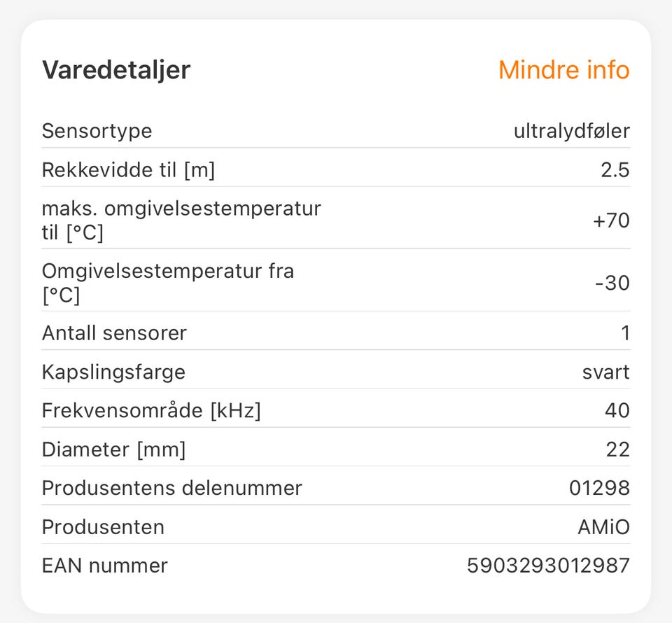The height and width of the screenshot is (623, 672).
Task: Select the Antall sensorer label
Action: coord(114,332)
